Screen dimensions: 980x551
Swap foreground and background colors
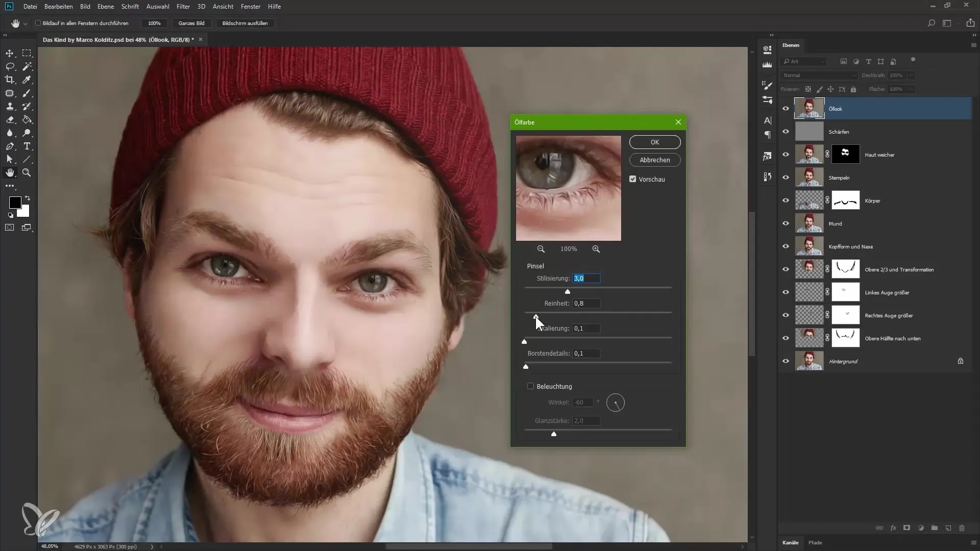coord(28,198)
